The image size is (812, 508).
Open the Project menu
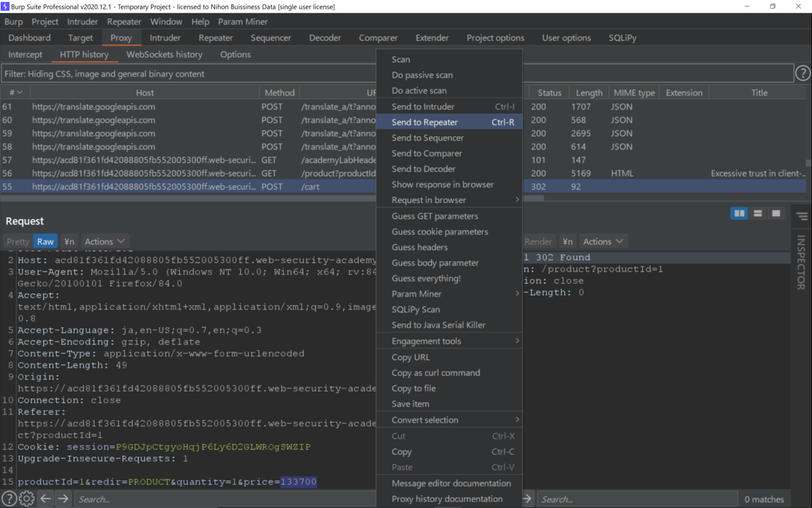point(45,22)
